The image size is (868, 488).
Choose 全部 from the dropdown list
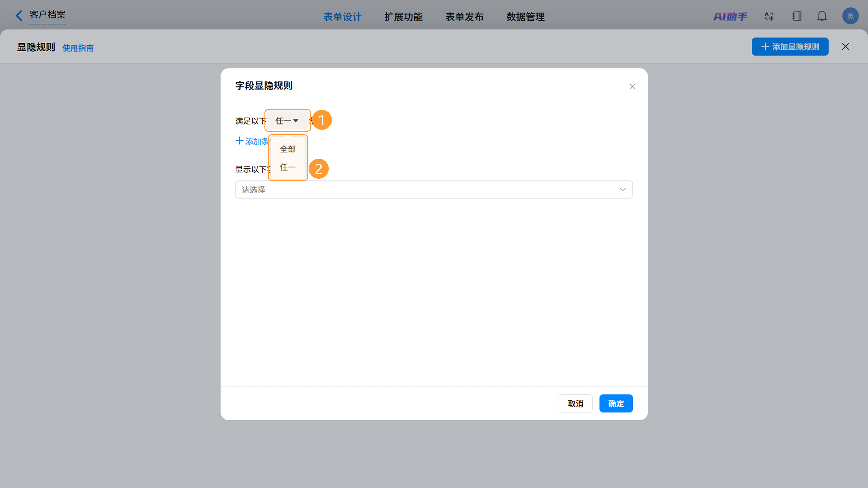[x=288, y=149]
